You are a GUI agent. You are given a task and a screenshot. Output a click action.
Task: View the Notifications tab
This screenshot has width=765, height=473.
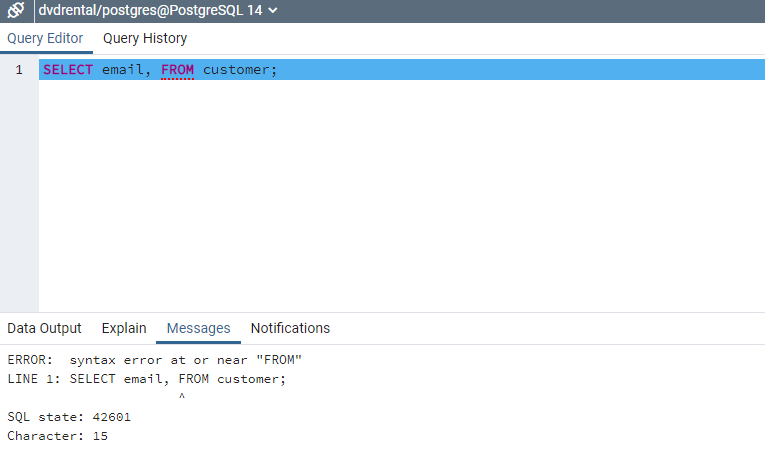click(x=290, y=328)
